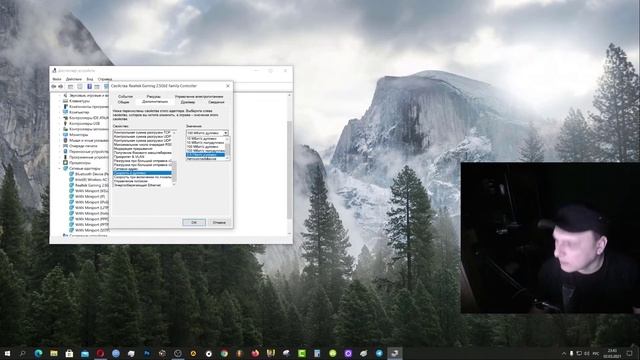Click Forward arrow in Device Manager toolbar
This screenshot has width=640, height=360.
coord(61,87)
